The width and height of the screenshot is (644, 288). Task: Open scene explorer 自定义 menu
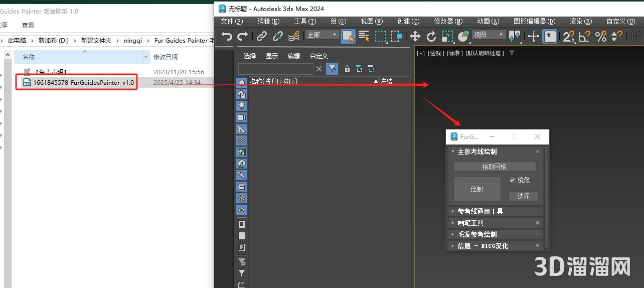tap(319, 56)
